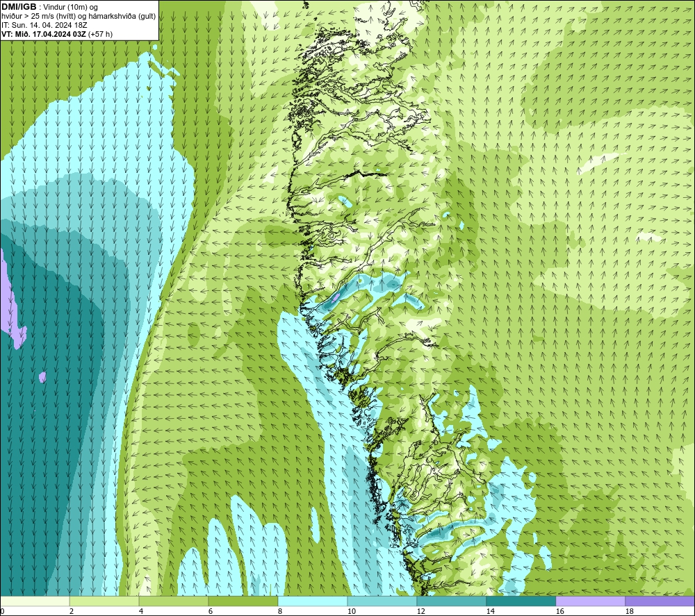Click the purple swatch above 18 m/s

coord(660,601)
